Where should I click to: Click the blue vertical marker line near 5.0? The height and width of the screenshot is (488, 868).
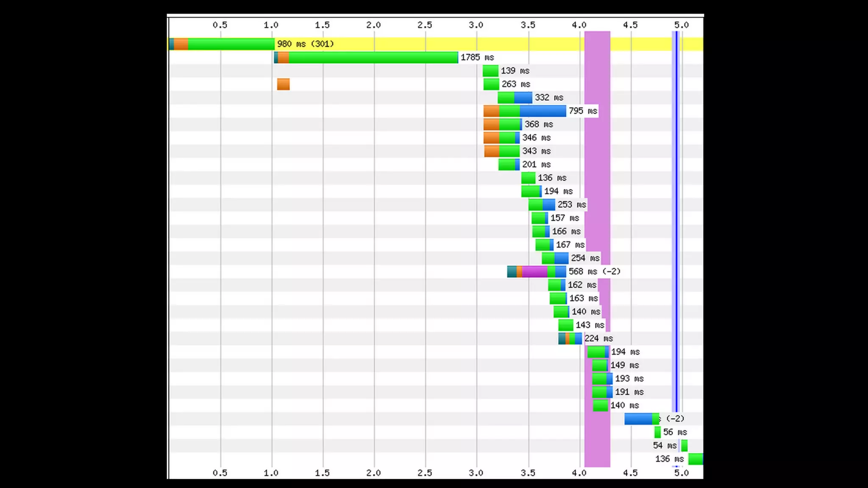pyautogui.click(x=676, y=212)
